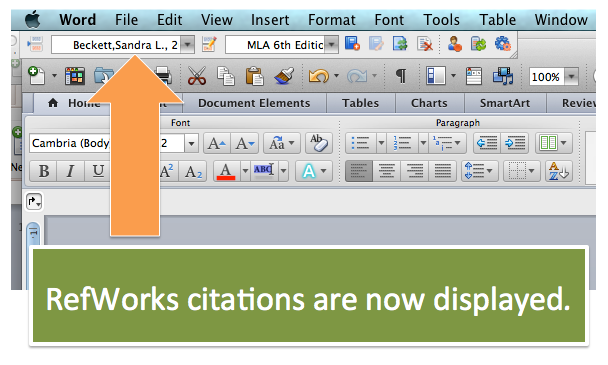
Task: Toggle show paragraph marks
Action: [401, 76]
